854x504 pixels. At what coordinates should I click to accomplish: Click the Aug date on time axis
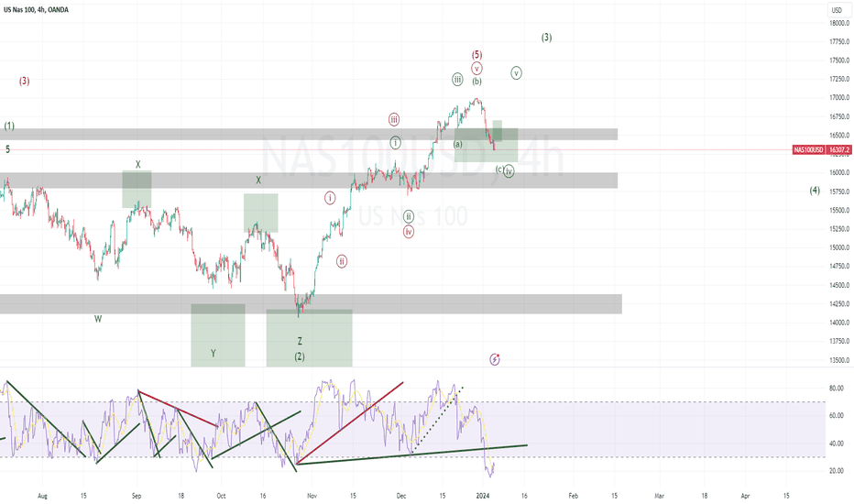pos(42,496)
